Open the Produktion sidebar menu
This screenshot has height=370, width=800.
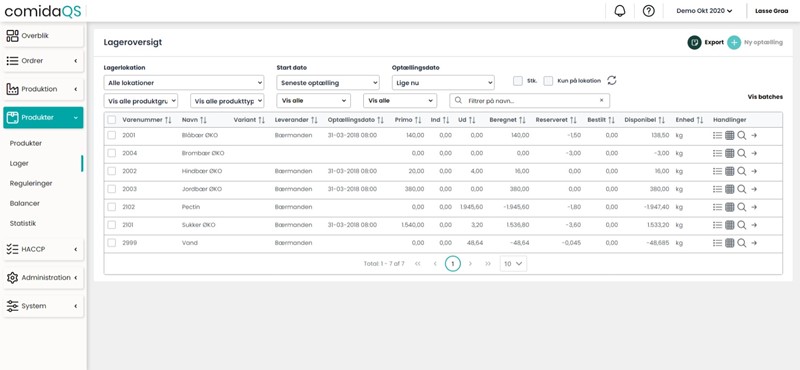point(42,89)
